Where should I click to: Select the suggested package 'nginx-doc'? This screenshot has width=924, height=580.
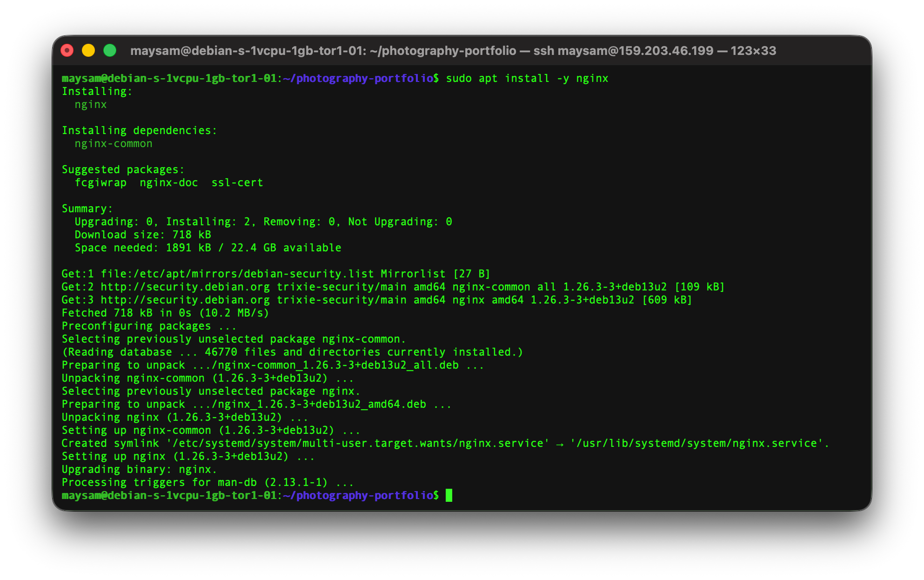coord(169,182)
